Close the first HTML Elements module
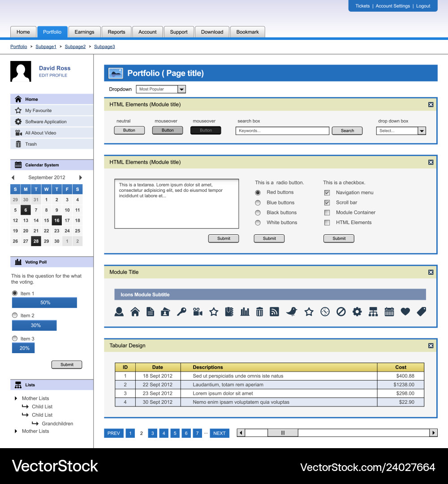The width and height of the screenshot is (448, 484). 431,104
